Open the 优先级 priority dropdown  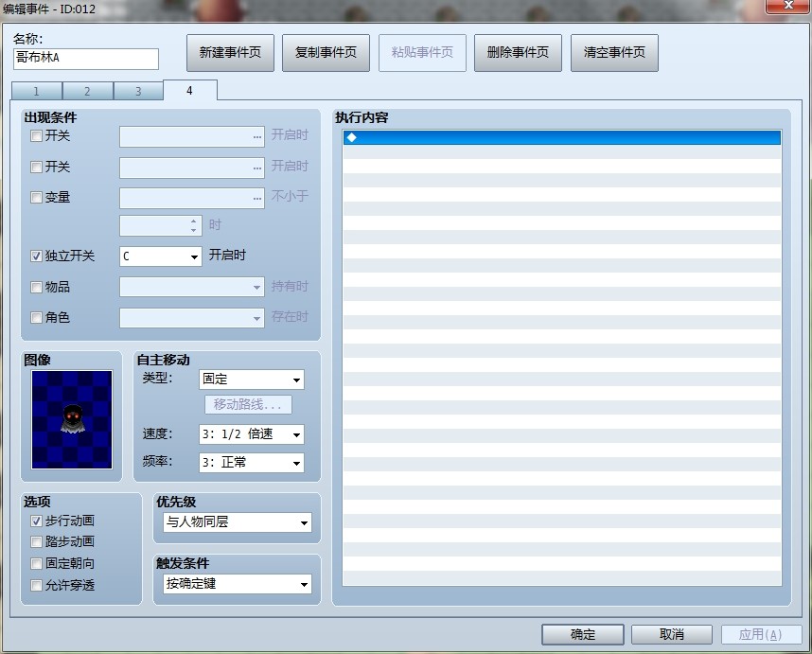(x=238, y=522)
